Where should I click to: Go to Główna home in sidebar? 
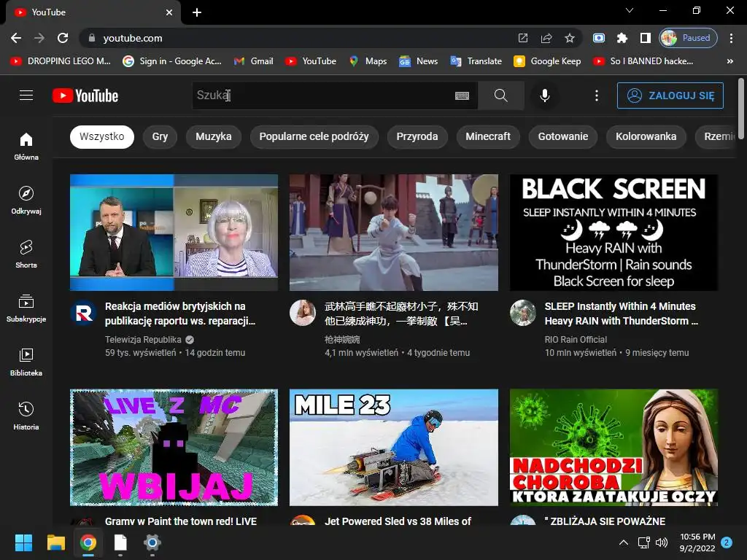pyautogui.click(x=26, y=146)
